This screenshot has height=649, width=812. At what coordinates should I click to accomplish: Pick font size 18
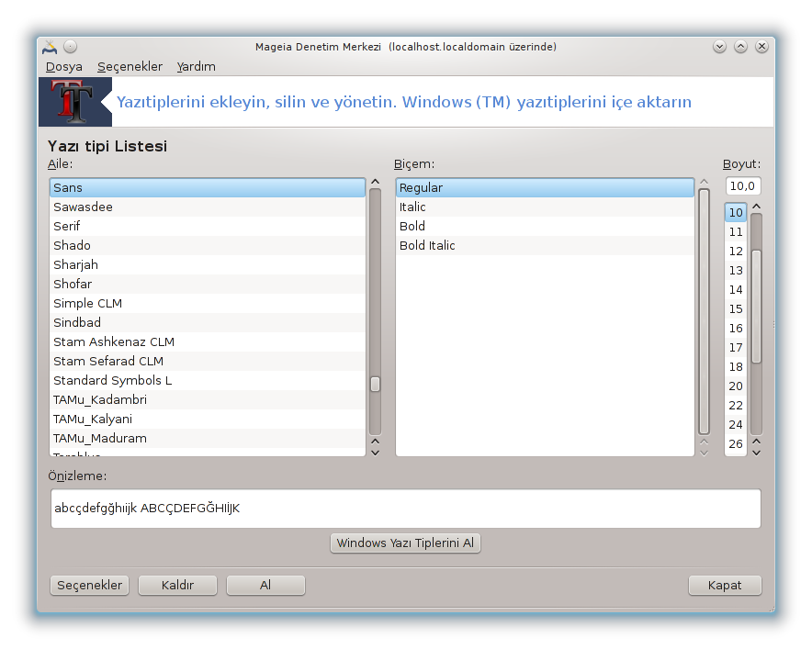pyautogui.click(x=736, y=367)
